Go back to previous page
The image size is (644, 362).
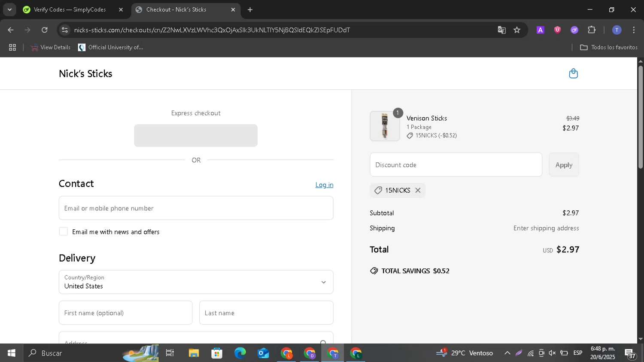[11, 30]
